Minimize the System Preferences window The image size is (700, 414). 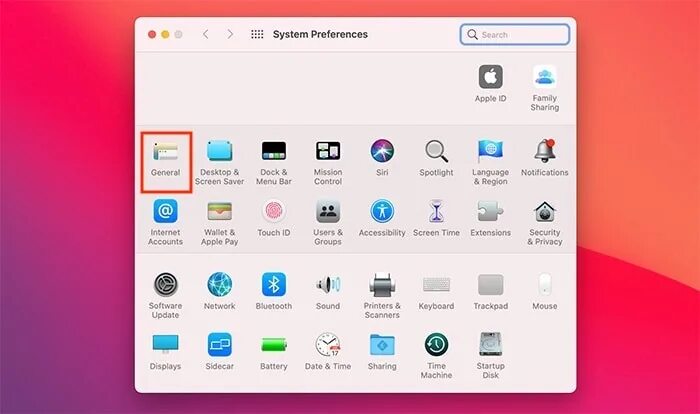pos(165,34)
